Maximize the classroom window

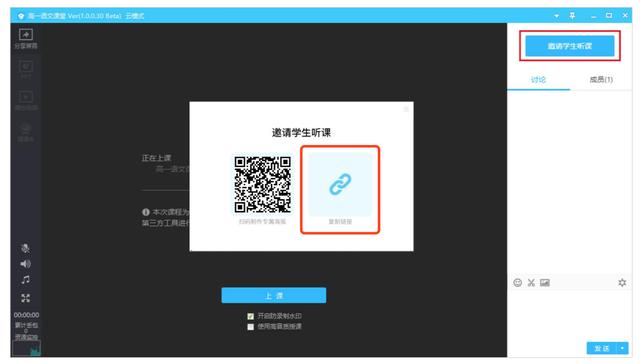(x=609, y=16)
